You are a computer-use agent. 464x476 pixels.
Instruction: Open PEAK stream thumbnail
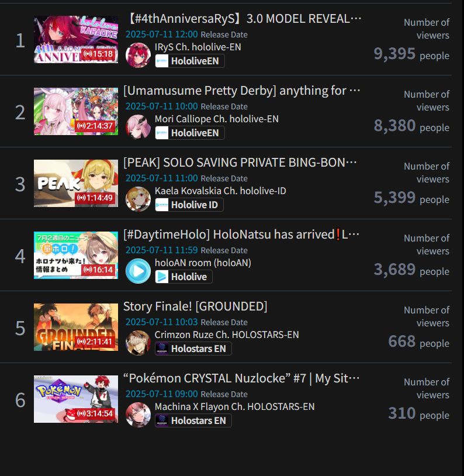76,184
